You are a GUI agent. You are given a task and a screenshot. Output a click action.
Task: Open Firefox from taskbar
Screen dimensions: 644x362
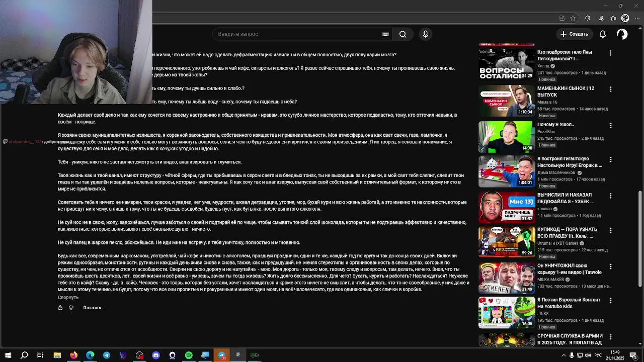pos(74,355)
